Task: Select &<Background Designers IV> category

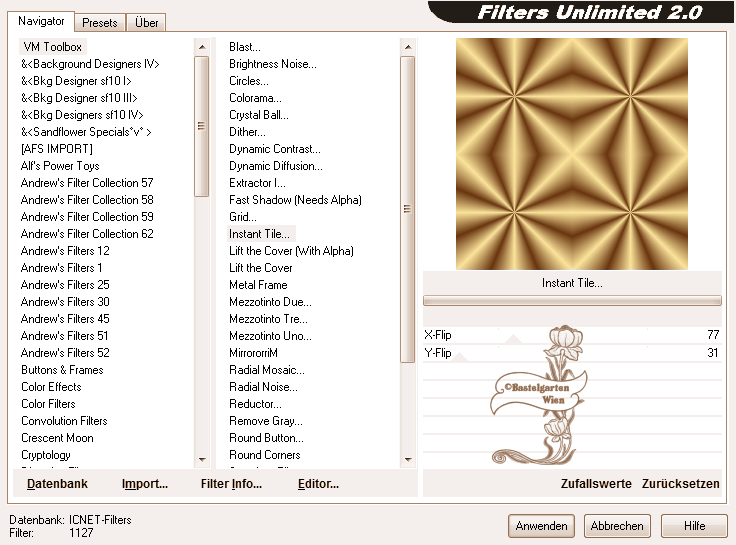Action: [x=90, y=64]
